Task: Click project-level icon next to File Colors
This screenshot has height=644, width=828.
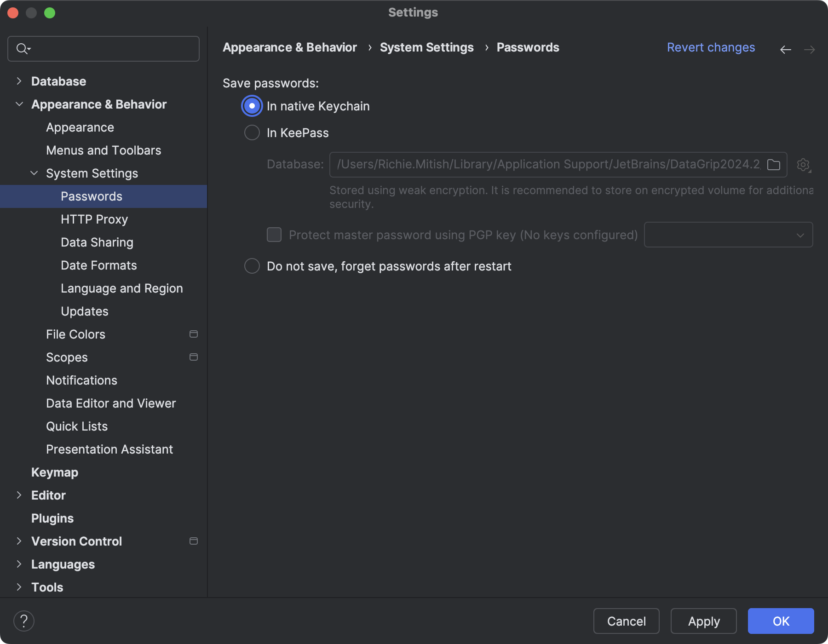Action: [x=194, y=334]
